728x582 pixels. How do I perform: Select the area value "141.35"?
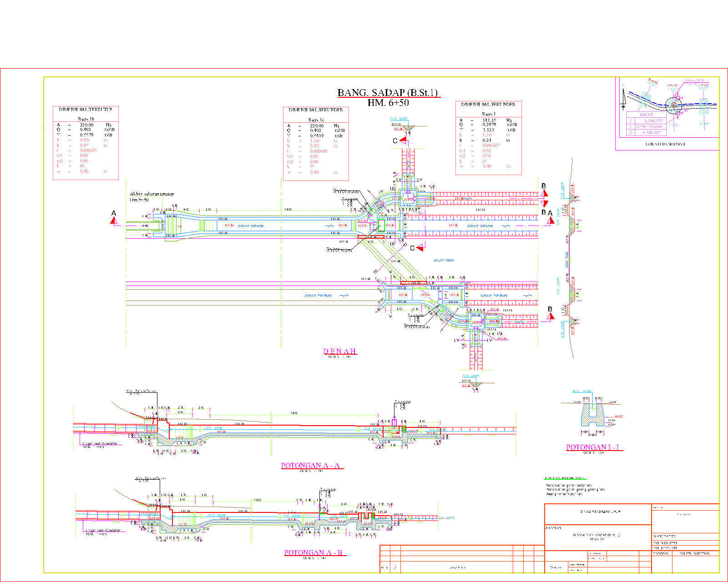tap(489, 120)
